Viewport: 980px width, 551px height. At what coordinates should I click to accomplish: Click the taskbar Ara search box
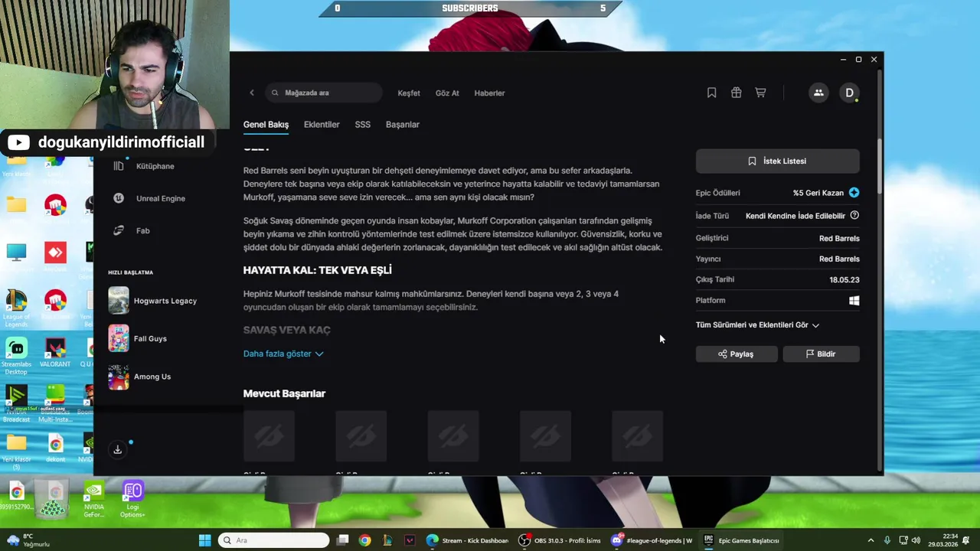click(x=274, y=540)
